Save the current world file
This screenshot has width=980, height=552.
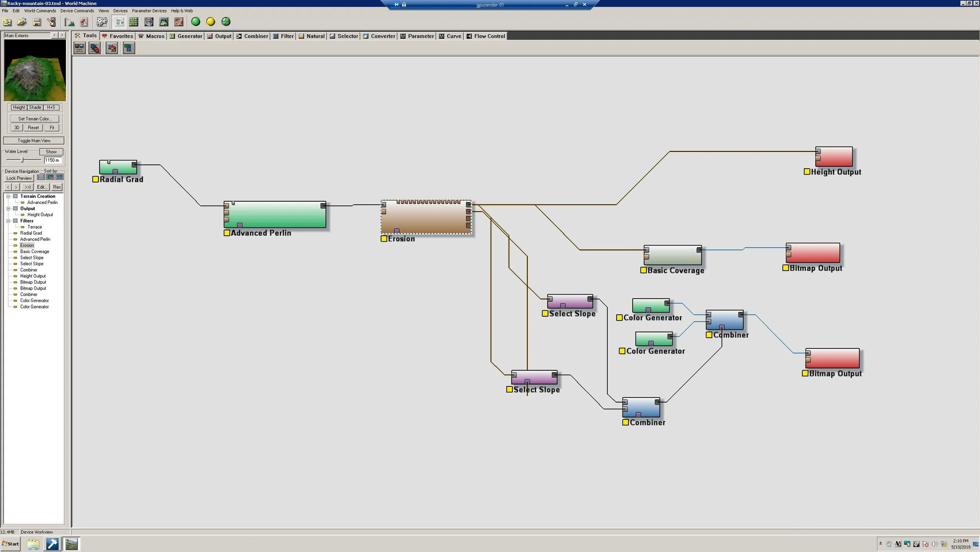37,22
